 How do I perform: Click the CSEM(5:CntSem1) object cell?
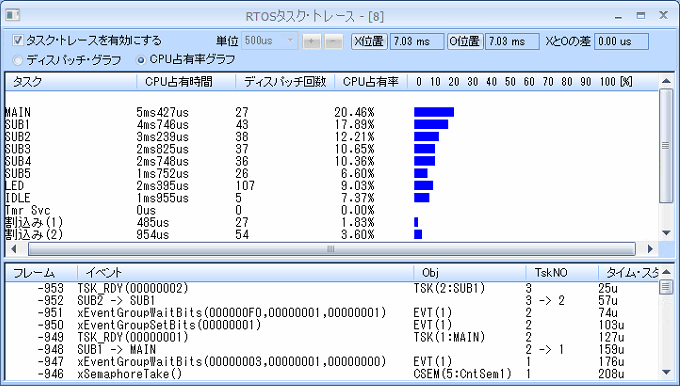(462, 373)
